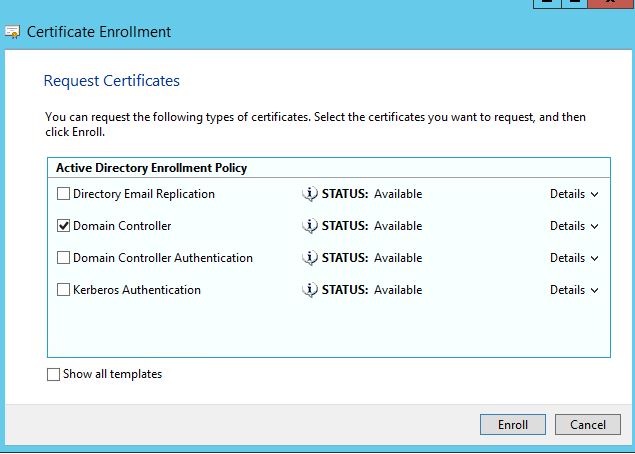Image resolution: width=635 pixels, height=454 pixels.
Task: Click the Enroll button
Action: tap(512, 425)
